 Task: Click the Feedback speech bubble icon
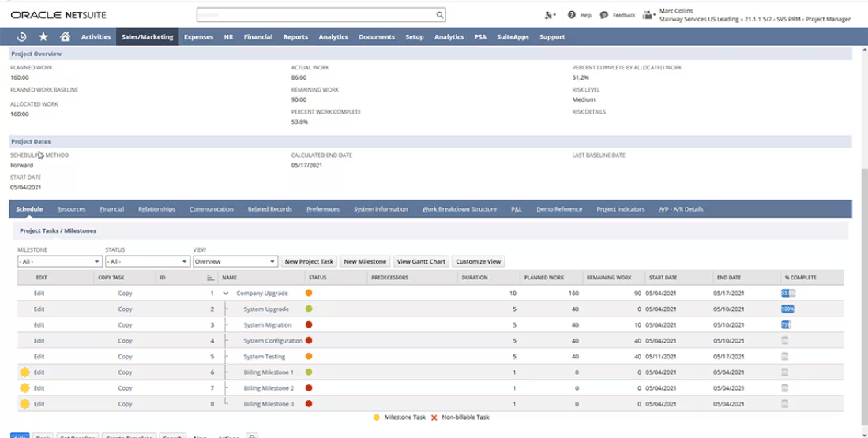coord(604,15)
